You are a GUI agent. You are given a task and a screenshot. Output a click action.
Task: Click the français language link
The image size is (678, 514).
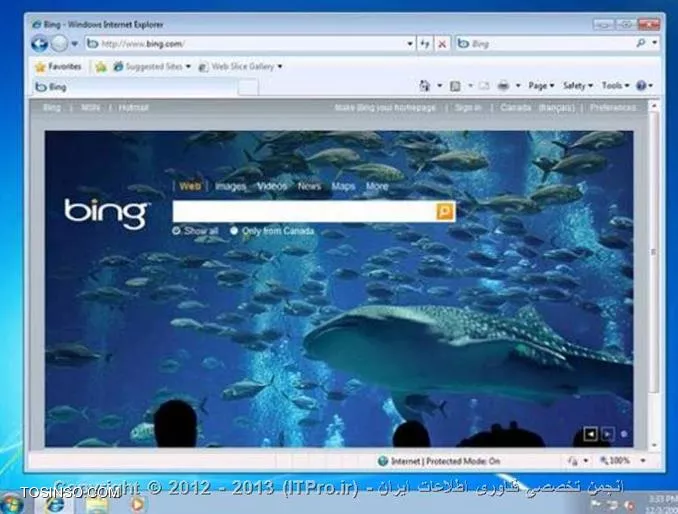point(557,108)
